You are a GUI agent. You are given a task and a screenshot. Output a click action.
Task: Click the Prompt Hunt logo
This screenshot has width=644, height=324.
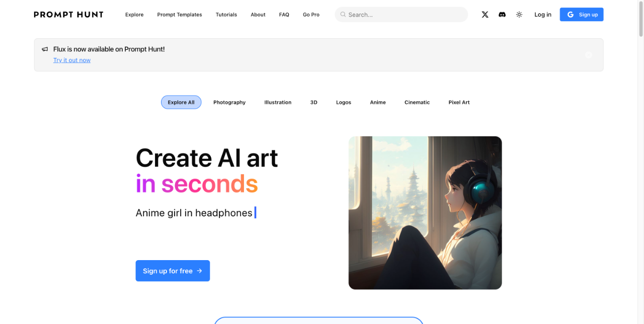point(68,15)
